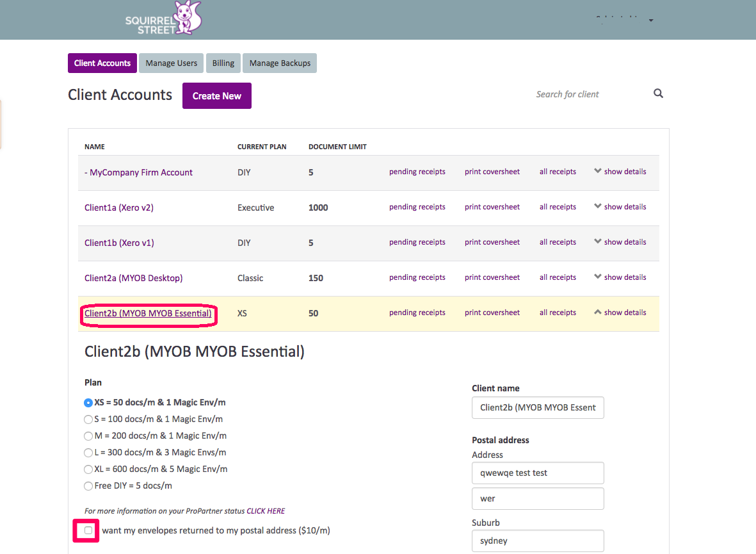Screen dimensions: 756x554
Task: Print coversheet for Client2b
Action: click(x=492, y=313)
